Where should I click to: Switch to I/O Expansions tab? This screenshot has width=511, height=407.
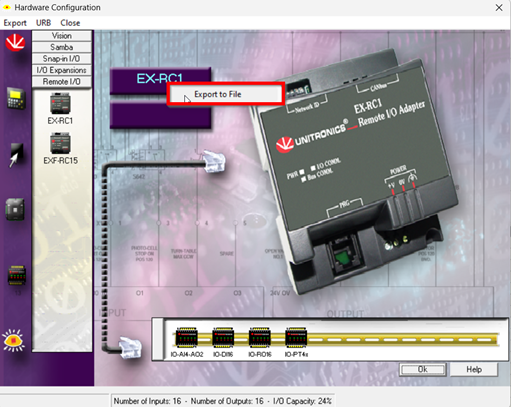(62, 70)
